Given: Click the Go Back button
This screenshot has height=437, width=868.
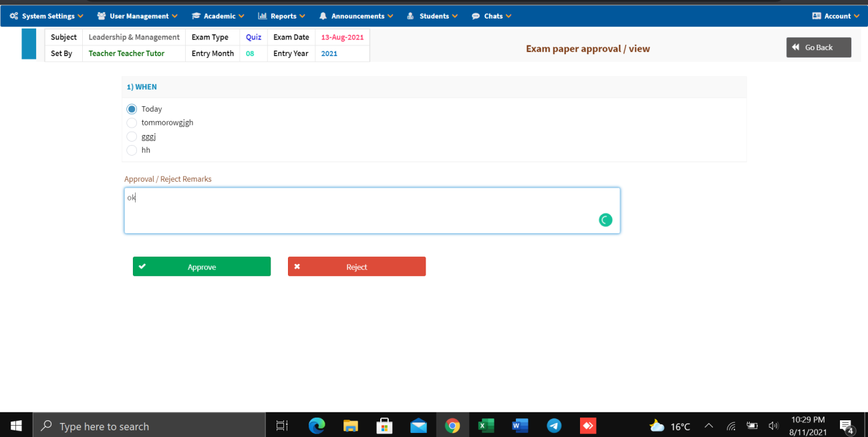Looking at the screenshot, I should tap(819, 47).
